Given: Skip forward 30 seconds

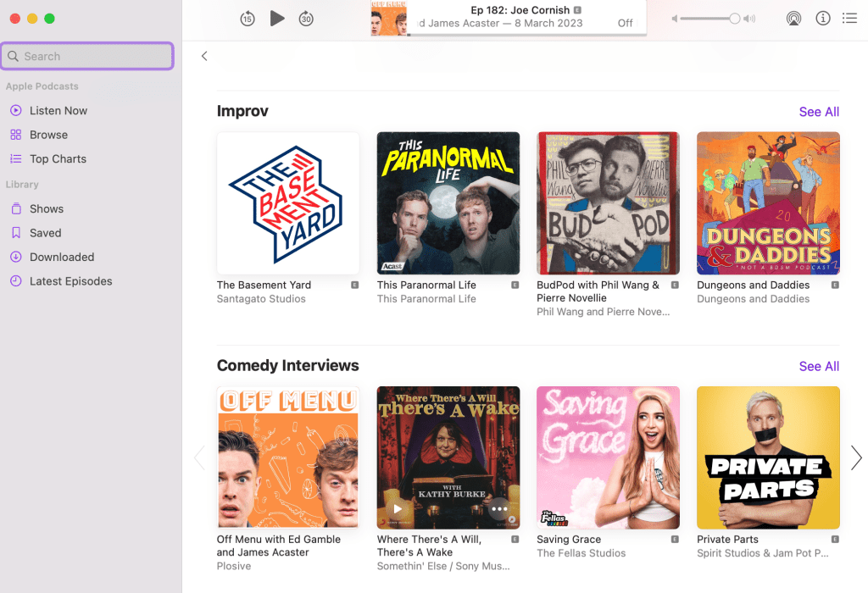Looking at the screenshot, I should [306, 18].
